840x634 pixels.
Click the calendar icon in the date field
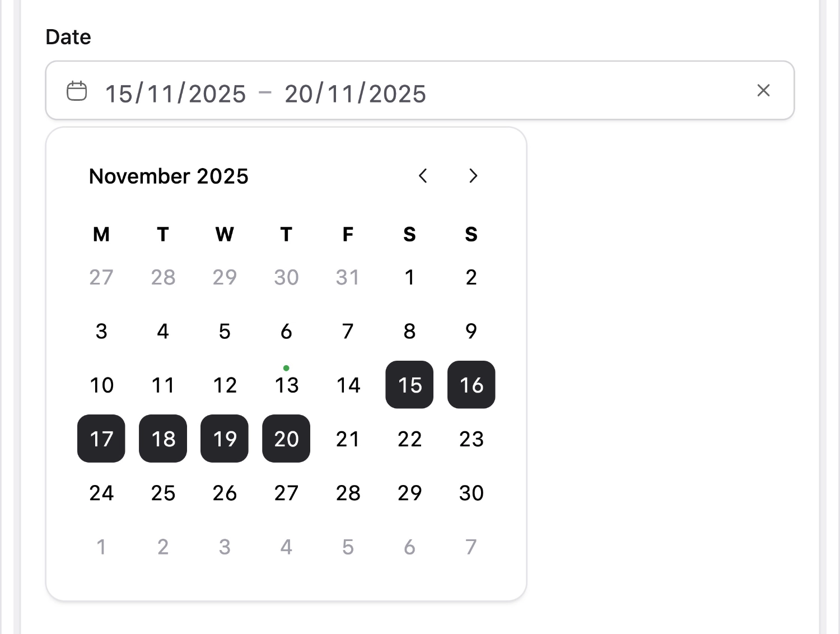coord(77,90)
